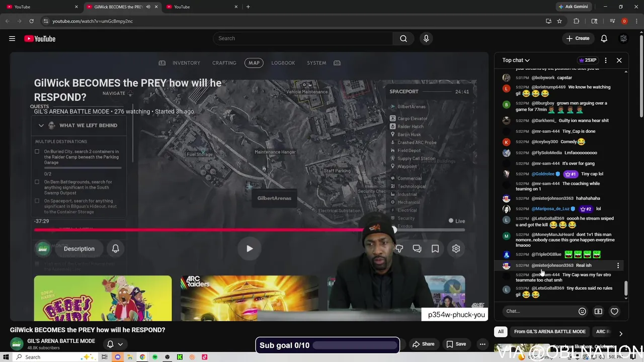Open the 25XP points badge
Image resolution: width=644 pixels, height=362 pixels.
coord(587,60)
